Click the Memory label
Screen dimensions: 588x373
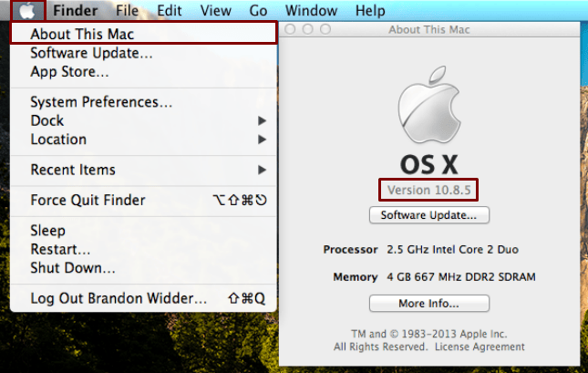[x=356, y=277]
